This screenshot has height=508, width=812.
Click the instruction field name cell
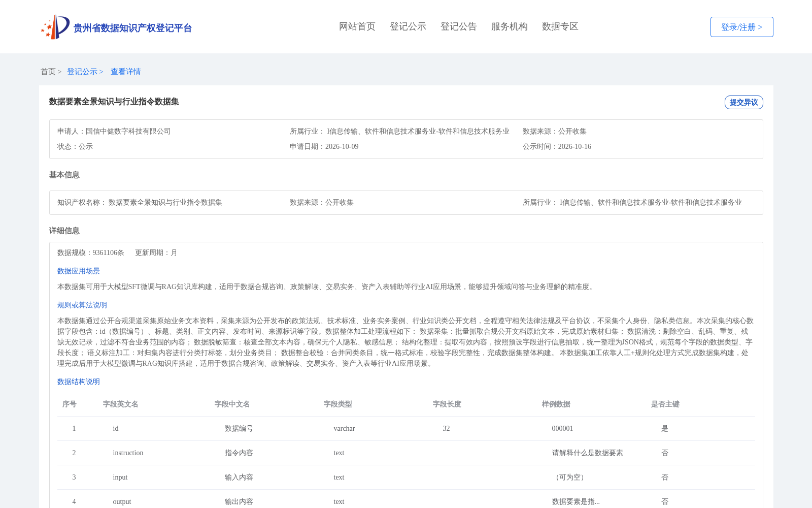[128, 453]
